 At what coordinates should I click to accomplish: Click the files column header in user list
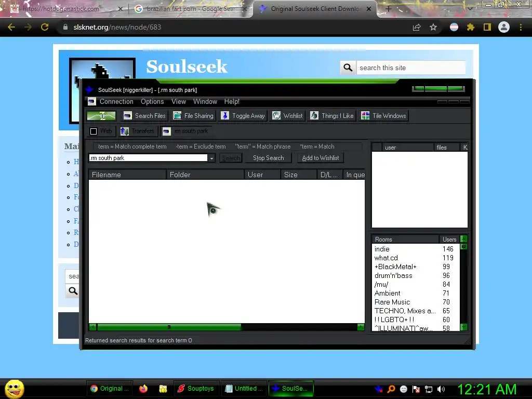click(446, 147)
